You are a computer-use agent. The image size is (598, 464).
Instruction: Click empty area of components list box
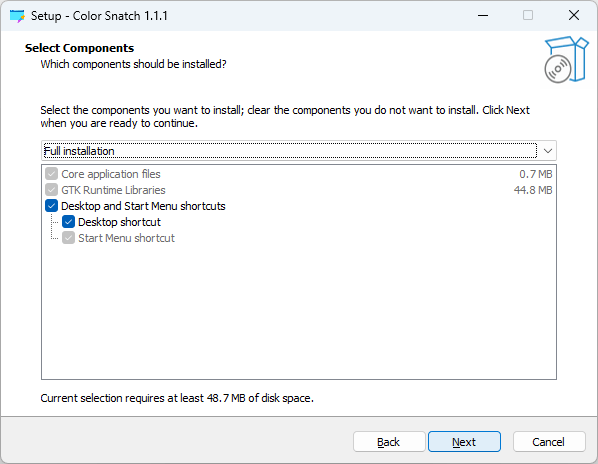tap(299, 313)
